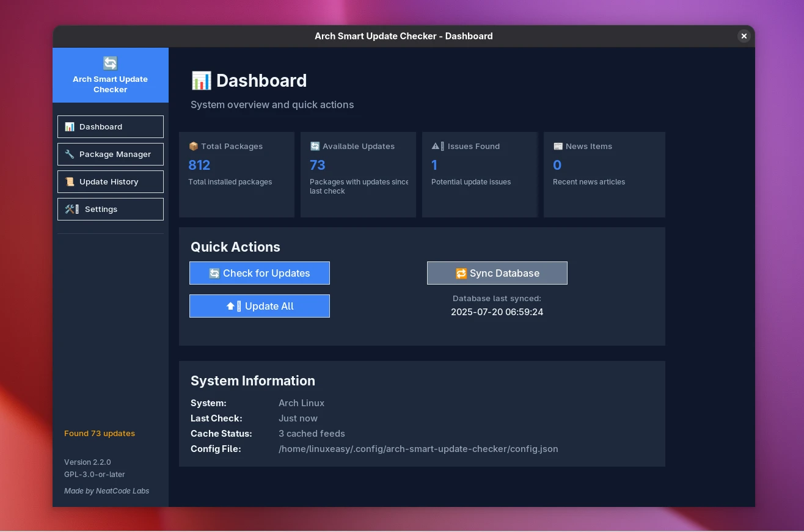This screenshot has width=804, height=532.
Task: Click the arrows icon on Available Updates card
Action: pos(315,146)
